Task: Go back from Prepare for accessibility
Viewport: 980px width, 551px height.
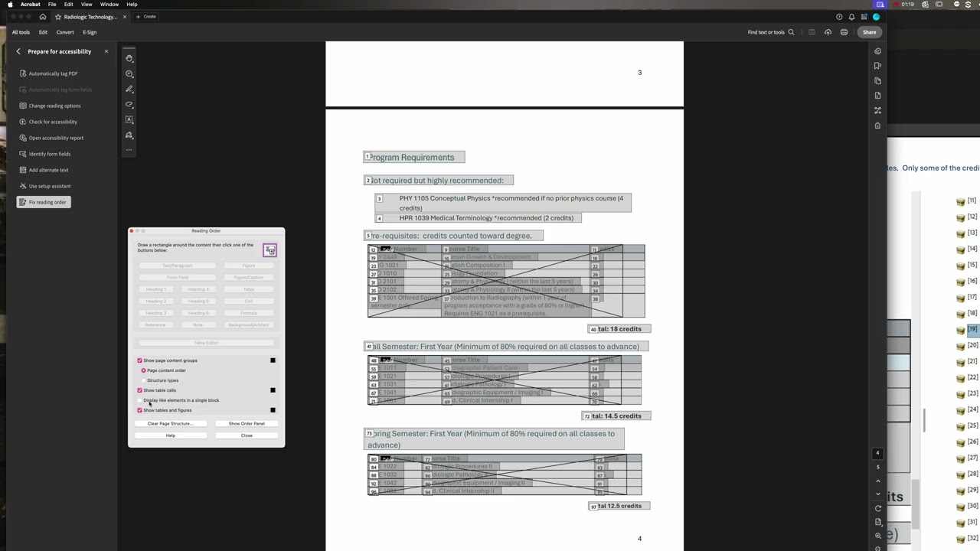Action: 18,51
